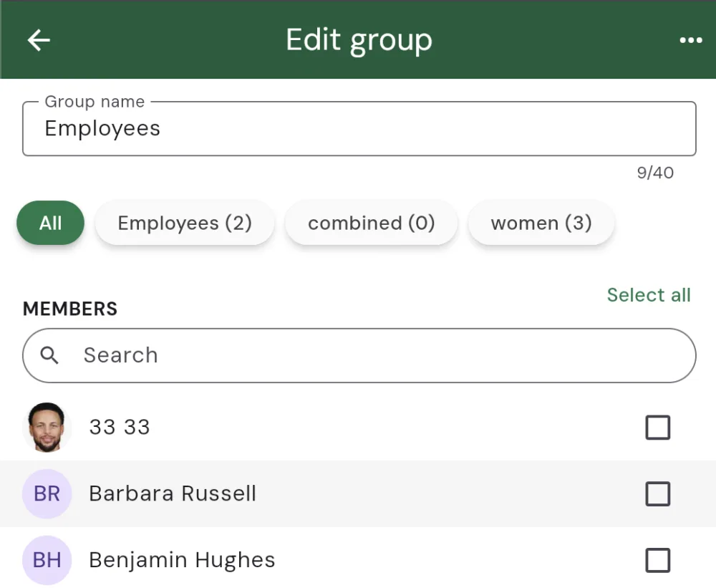This screenshot has height=588, width=716.
Task: Filter by women (3) chip
Action: [x=541, y=223]
